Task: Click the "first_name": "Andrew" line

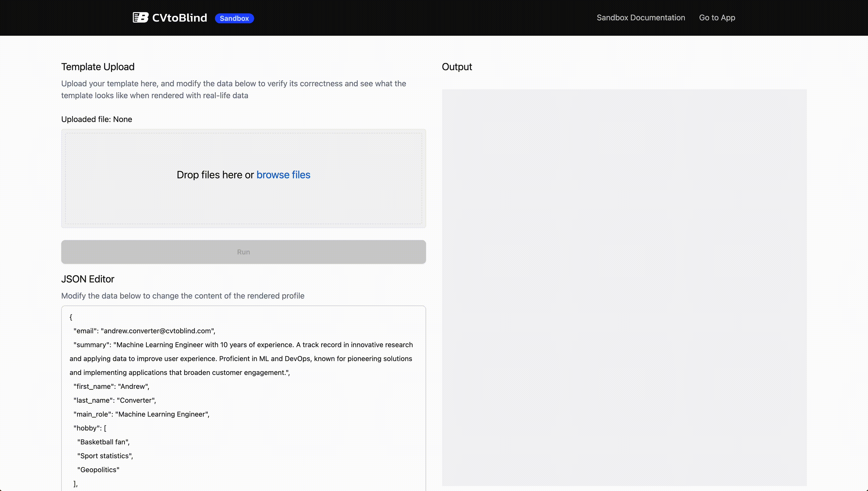Action: tap(112, 386)
